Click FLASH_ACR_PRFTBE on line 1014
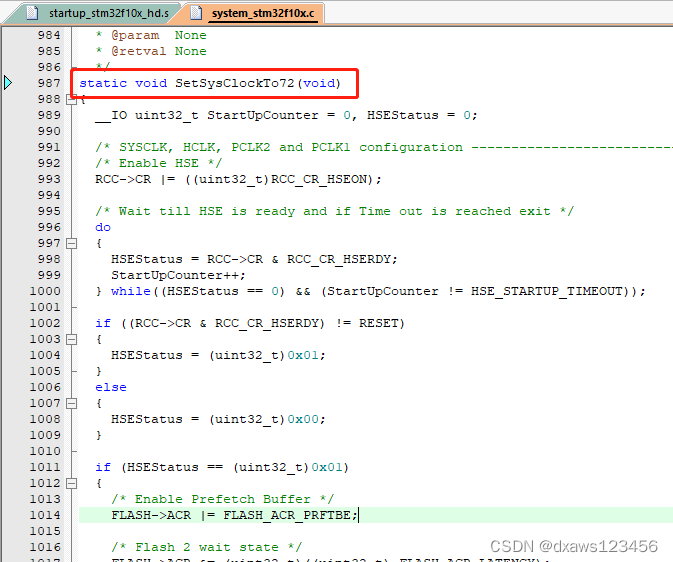This screenshot has height=562, width=673. [287, 515]
